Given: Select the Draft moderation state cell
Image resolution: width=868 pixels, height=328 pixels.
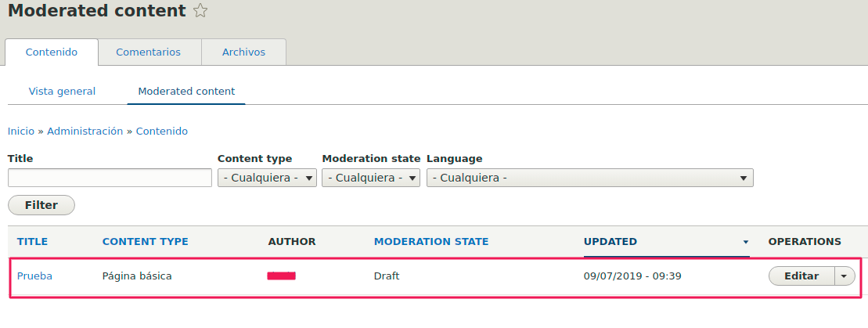Looking at the screenshot, I should [x=387, y=276].
